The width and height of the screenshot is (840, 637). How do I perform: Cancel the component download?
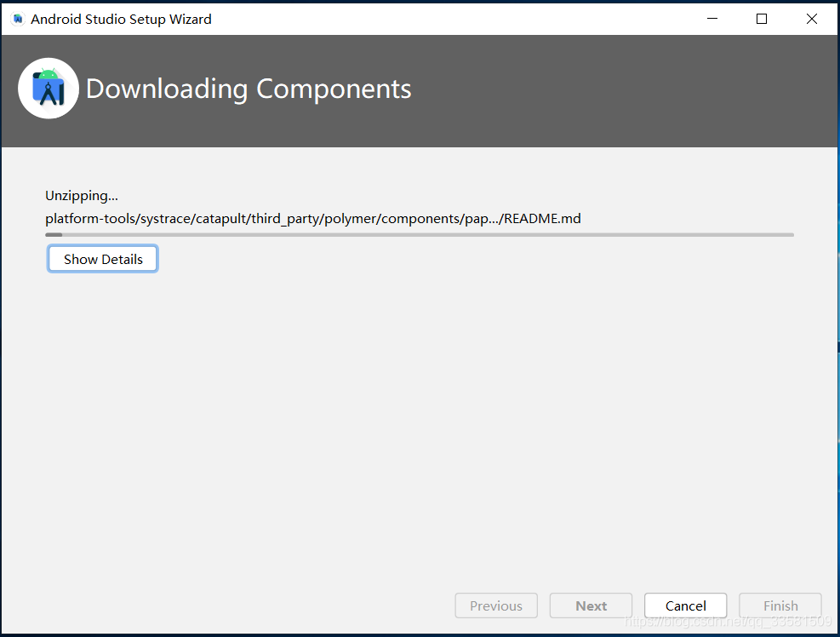click(x=686, y=605)
